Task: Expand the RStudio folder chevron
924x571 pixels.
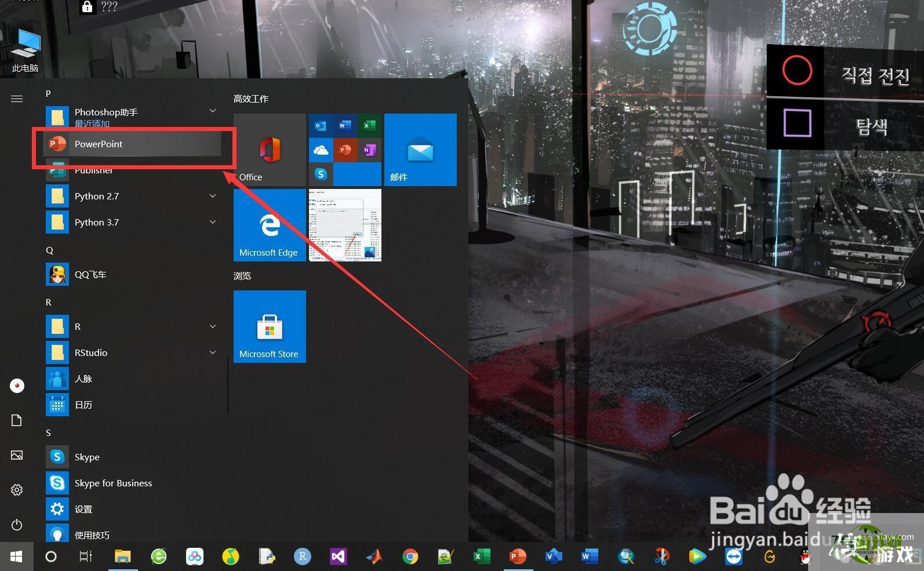Action: coord(213,352)
